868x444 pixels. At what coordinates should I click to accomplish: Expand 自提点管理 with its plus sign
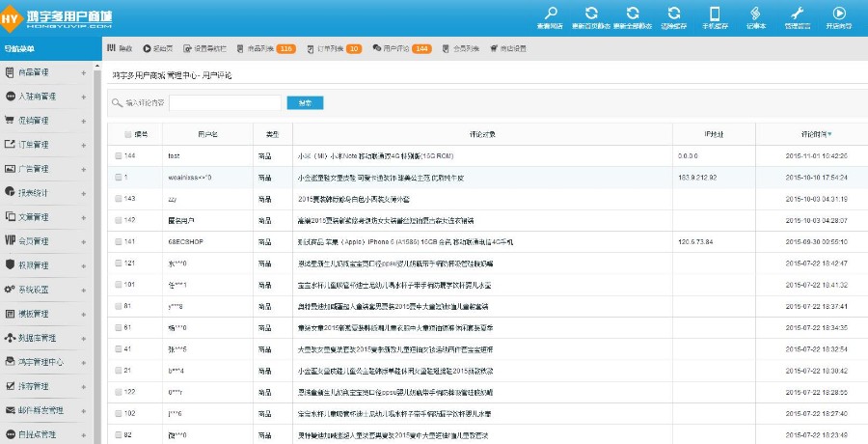pos(84,435)
